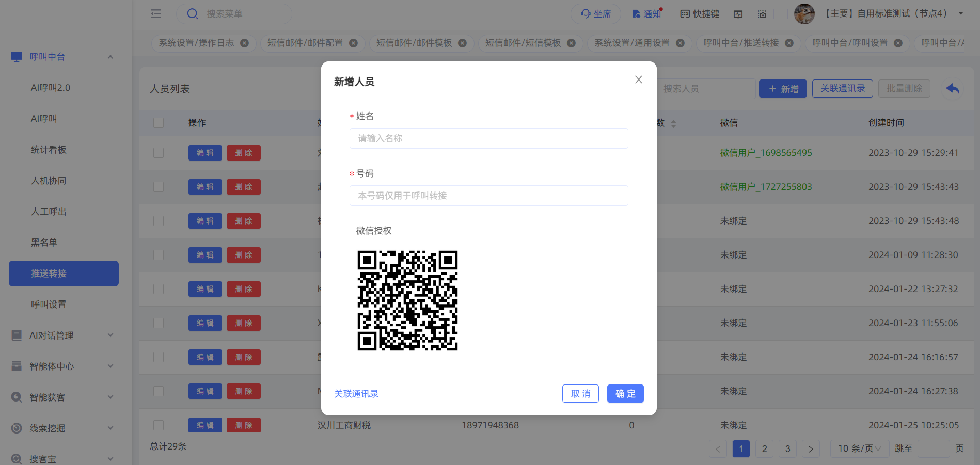Focus the 号码 number input field
980x465 pixels.
(489, 196)
